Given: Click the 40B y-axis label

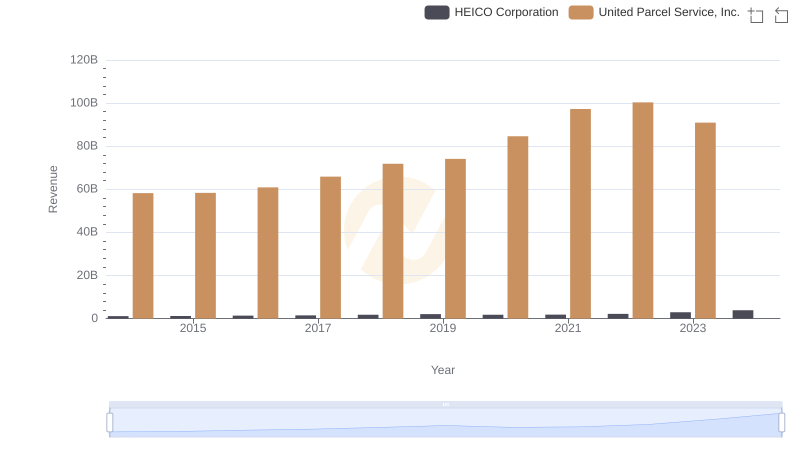Looking at the screenshot, I should click(x=87, y=232).
